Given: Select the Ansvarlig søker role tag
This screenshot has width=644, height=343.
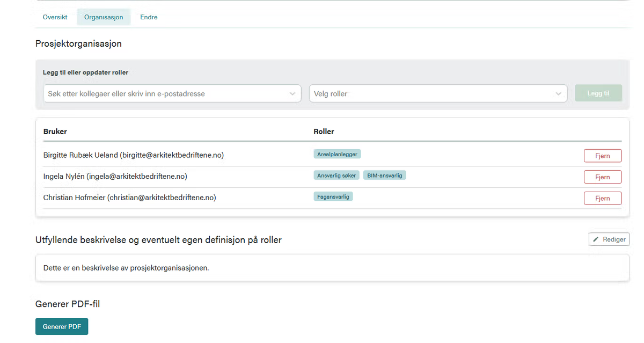Looking at the screenshot, I should pos(336,176).
